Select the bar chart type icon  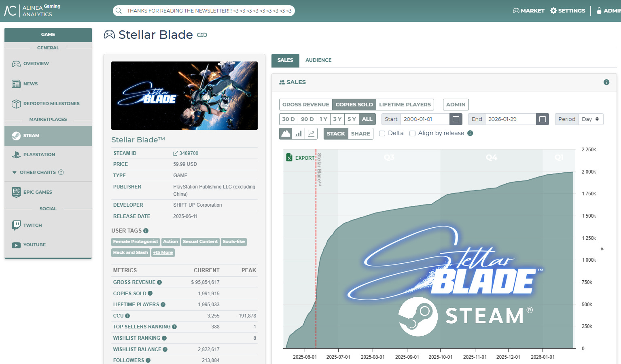(x=299, y=133)
